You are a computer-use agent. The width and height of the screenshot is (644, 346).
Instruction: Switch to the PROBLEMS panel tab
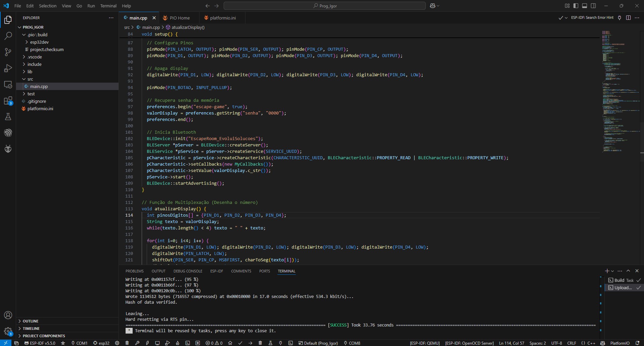[x=134, y=271]
